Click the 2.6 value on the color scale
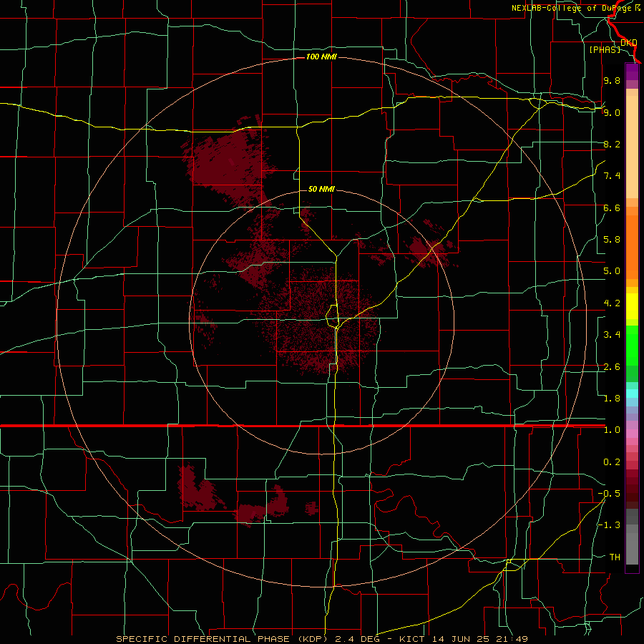Screen dimensions: 644x644 click(x=612, y=367)
